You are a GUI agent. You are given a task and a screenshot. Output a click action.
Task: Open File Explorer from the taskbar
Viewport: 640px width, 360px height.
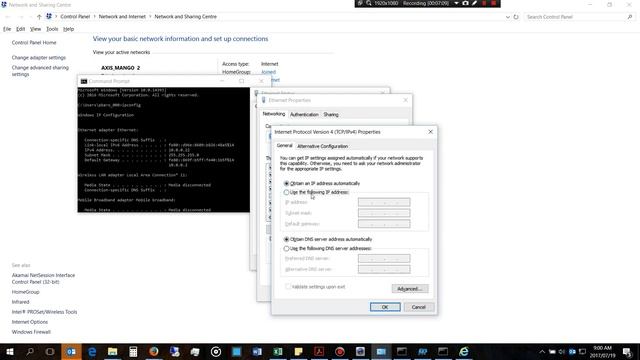click(x=113, y=351)
